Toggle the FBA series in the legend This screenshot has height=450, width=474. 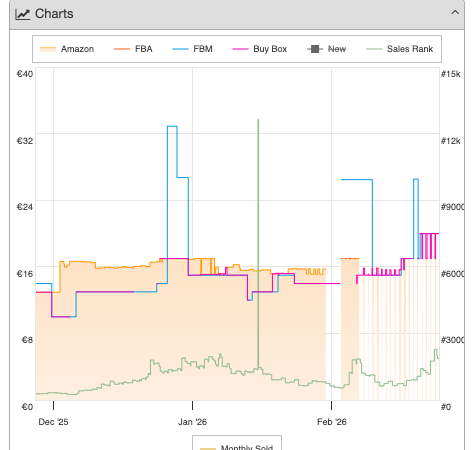pyautogui.click(x=133, y=49)
